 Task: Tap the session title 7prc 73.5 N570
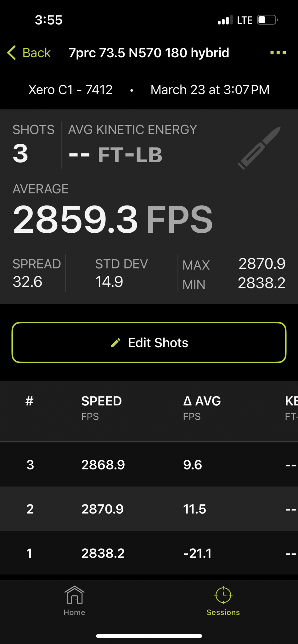click(x=149, y=53)
